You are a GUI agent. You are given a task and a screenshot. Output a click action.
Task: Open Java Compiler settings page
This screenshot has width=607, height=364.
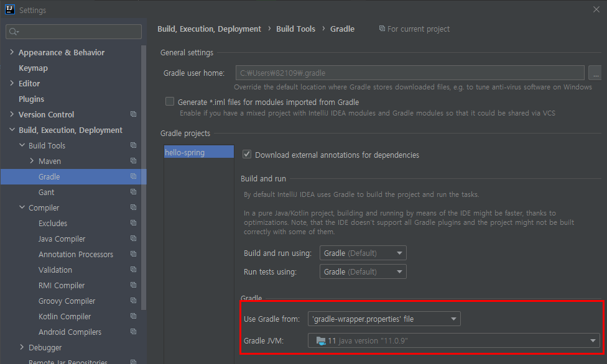pyautogui.click(x=62, y=239)
